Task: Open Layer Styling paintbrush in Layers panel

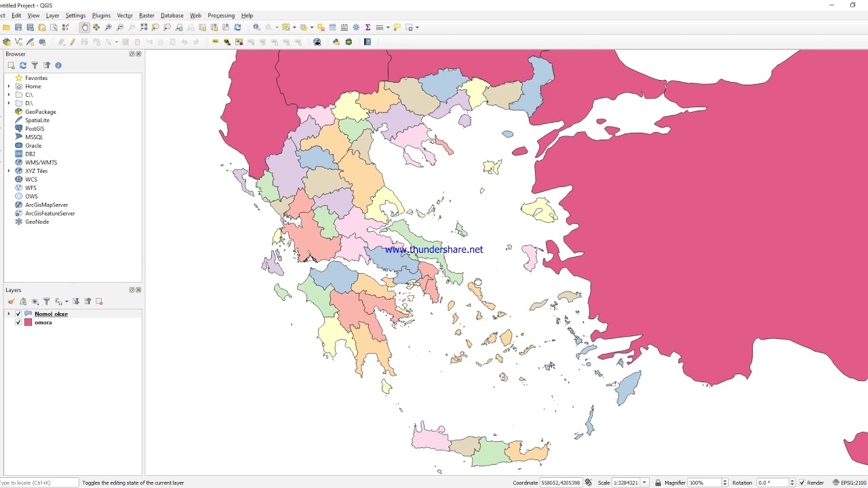Action: 11,301
